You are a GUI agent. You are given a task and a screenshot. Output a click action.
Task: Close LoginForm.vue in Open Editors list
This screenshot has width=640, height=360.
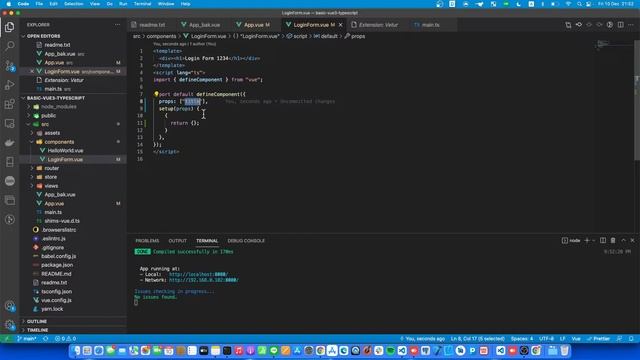(x=32, y=71)
